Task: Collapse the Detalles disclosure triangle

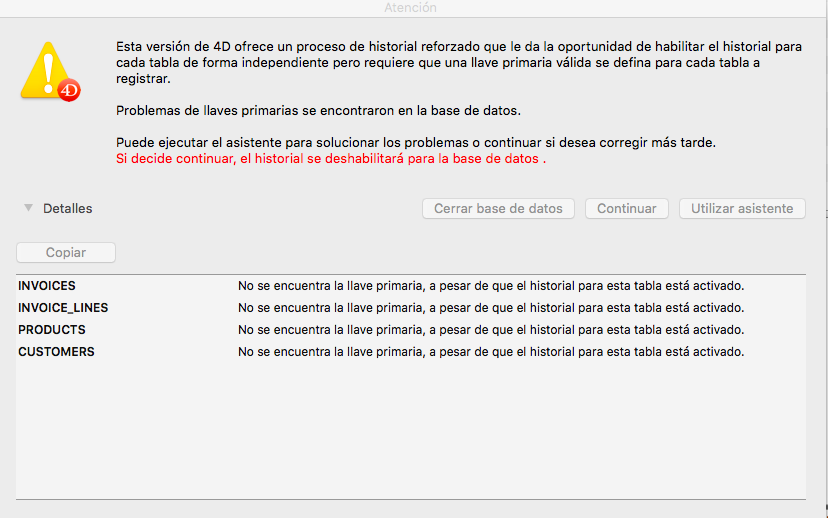Action: coord(28,208)
